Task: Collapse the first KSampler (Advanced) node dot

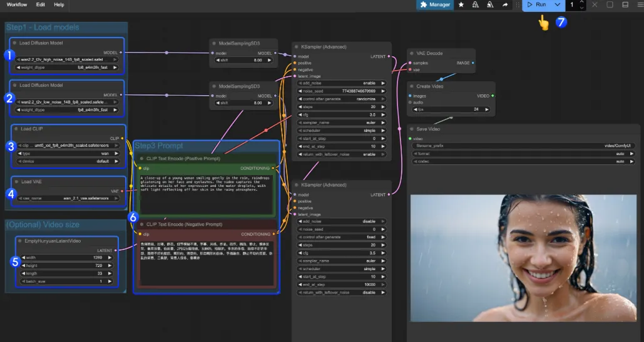Action: (297, 47)
